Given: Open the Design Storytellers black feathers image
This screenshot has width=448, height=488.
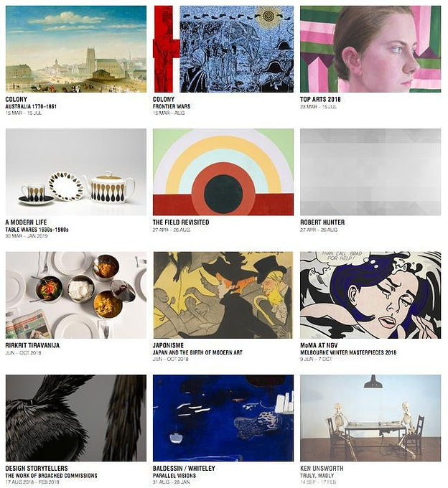Looking at the screenshot, I should (76, 418).
